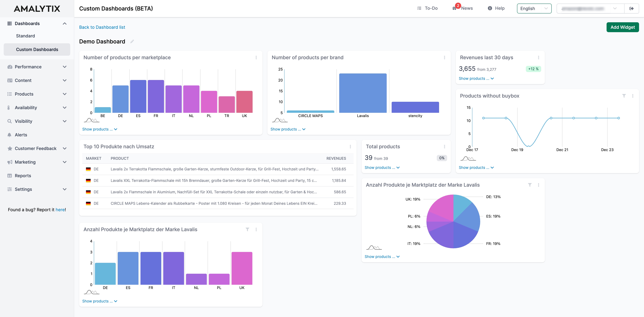The width and height of the screenshot is (644, 317).
Task: Open options menu for Revenues last 30 days
Action: click(x=538, y=58)
